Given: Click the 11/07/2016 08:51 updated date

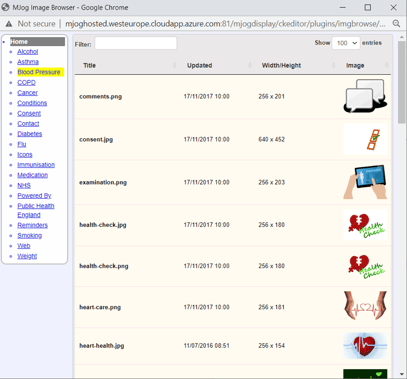Looking at the screenshot, I should 207,346.
